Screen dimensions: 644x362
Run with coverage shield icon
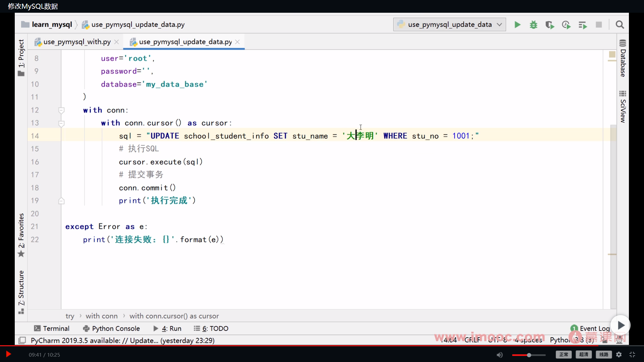549,24
